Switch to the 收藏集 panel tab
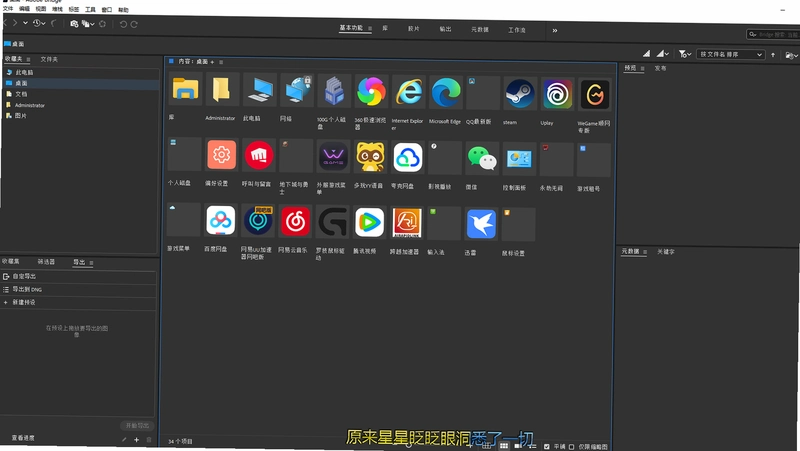This screenshot has width=800, height=451. point(11,261)
